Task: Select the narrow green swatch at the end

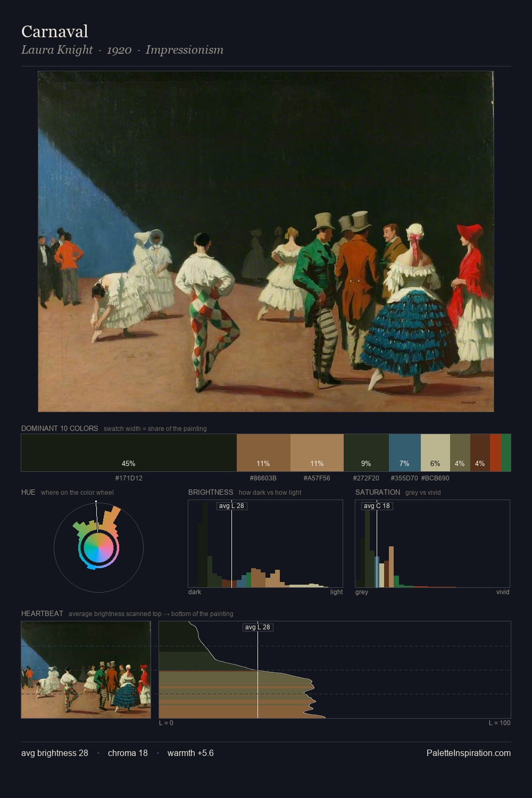Action: click(x=506, y=453)
